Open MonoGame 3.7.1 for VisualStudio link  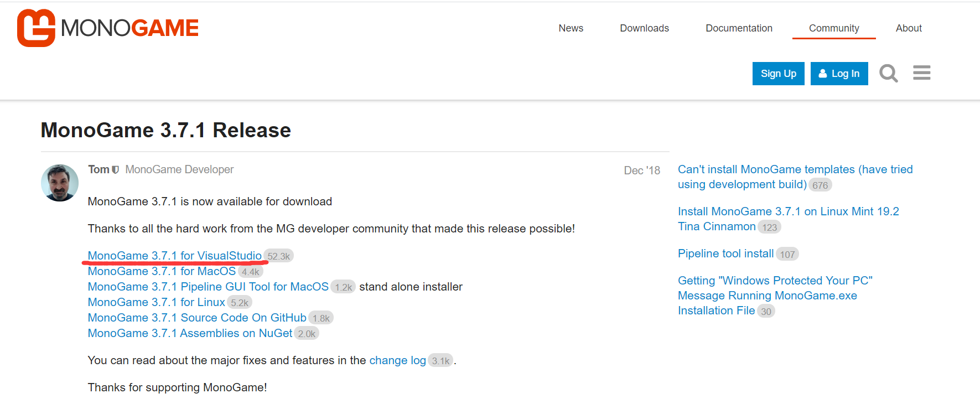[x=174, y=256]
